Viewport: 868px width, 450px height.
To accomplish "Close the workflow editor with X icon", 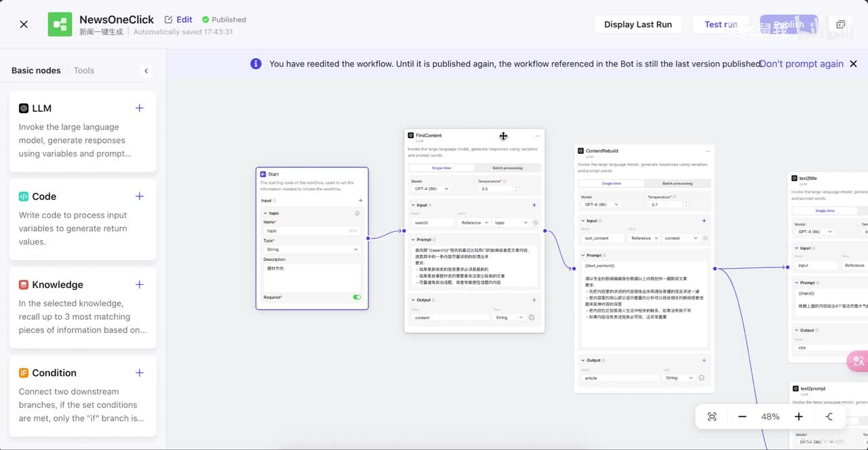I will pyautogui.click(x=24, y=24).
